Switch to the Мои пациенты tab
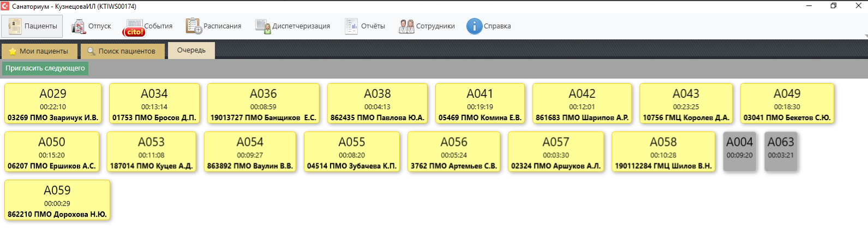This screenshot has width=868, height=236. click(x=39, y=51)
